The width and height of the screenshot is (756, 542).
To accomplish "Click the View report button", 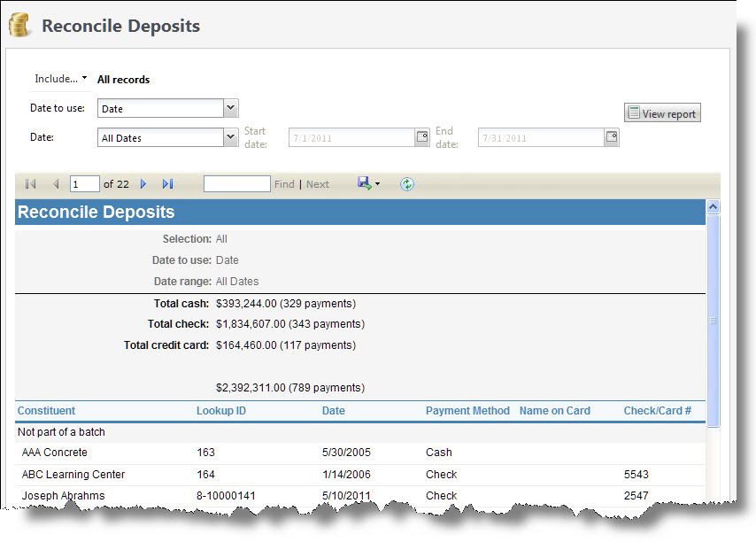I will point(662,113).
